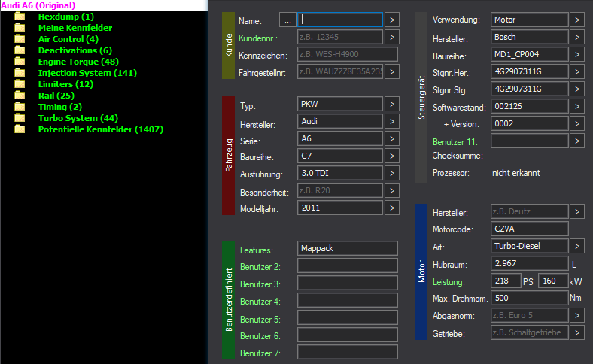This screenshot has width=593, height=364.
Task: Select the Turbo System (44) tree label
Action: (78, 118)
